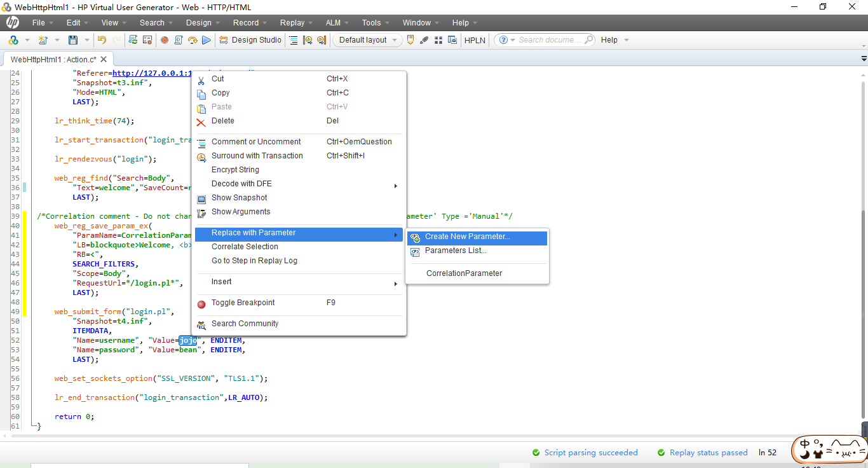The width and height of the screenshot is (868, 468).
Task: Click the four-squares grid toolbar icon
Action: [438, 40]
